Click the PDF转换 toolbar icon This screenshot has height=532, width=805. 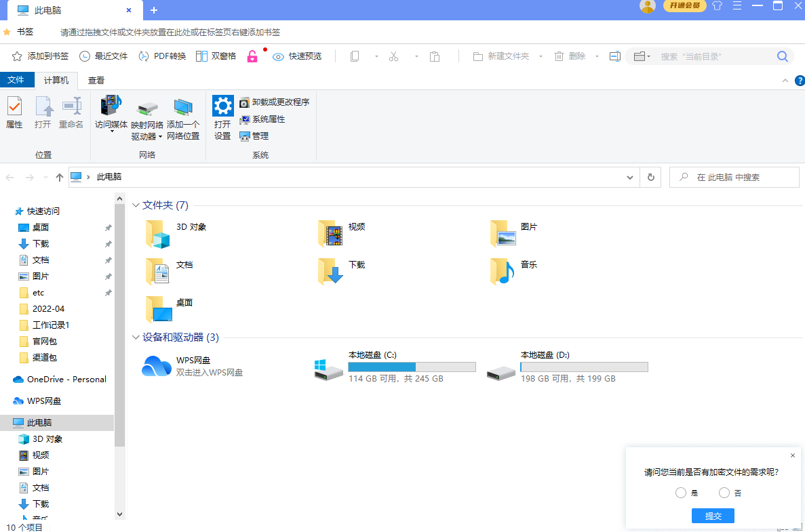[x=144, y=56]
